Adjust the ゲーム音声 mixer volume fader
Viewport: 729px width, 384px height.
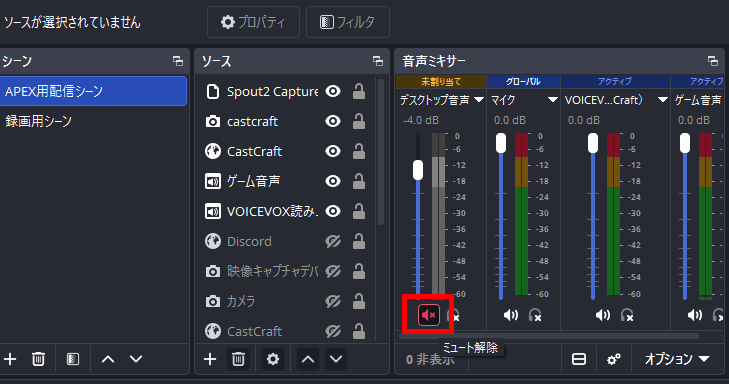point(685,143)
